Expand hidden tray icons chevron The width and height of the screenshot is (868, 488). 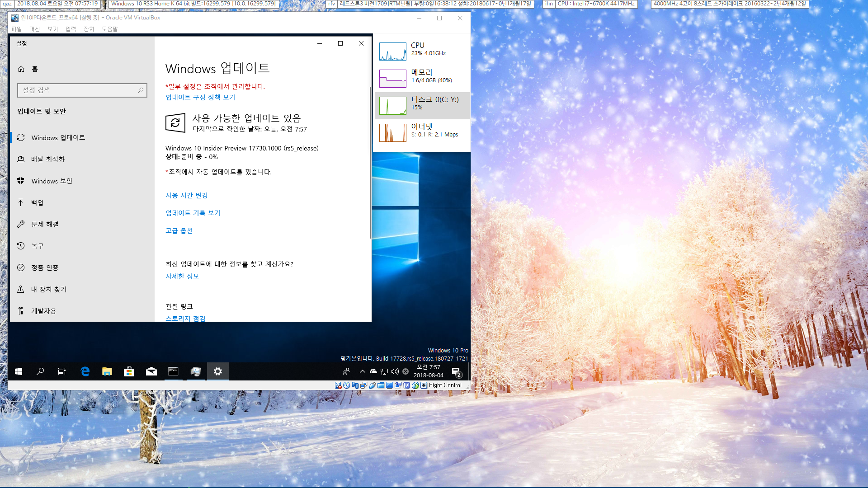[x=363, y=371]
